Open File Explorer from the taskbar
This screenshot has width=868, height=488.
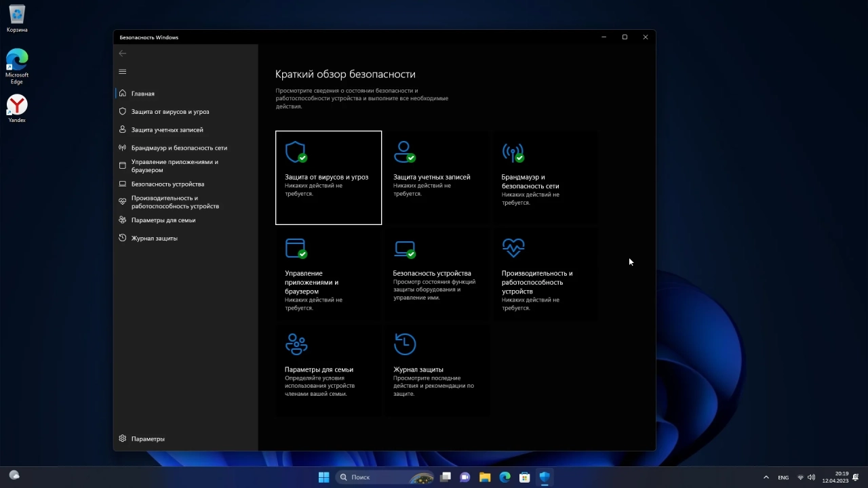click(x=485, y=477)
